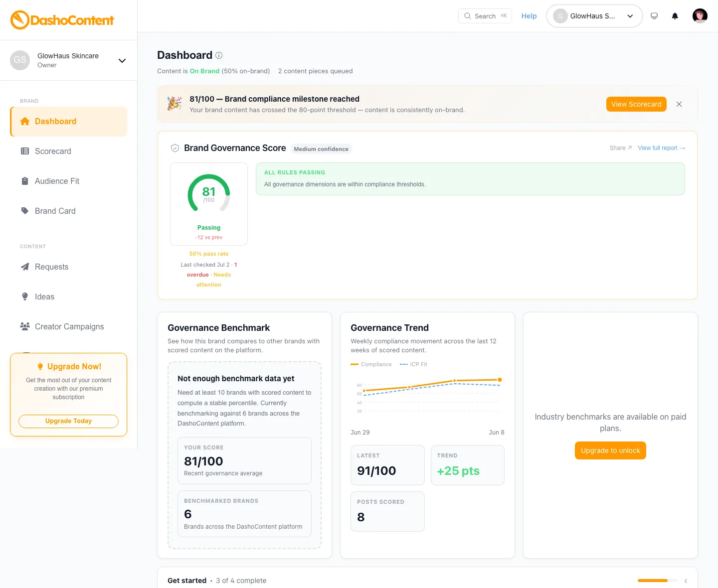Click the '3 of 4 complete' text
The height and width of the screenshot is (588, 718).
(x=241, y=581)
